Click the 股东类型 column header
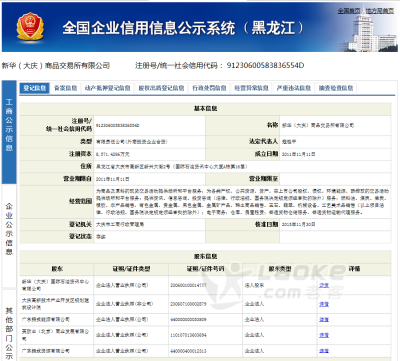Screen dimensions: 400x361 coord(280,269)
